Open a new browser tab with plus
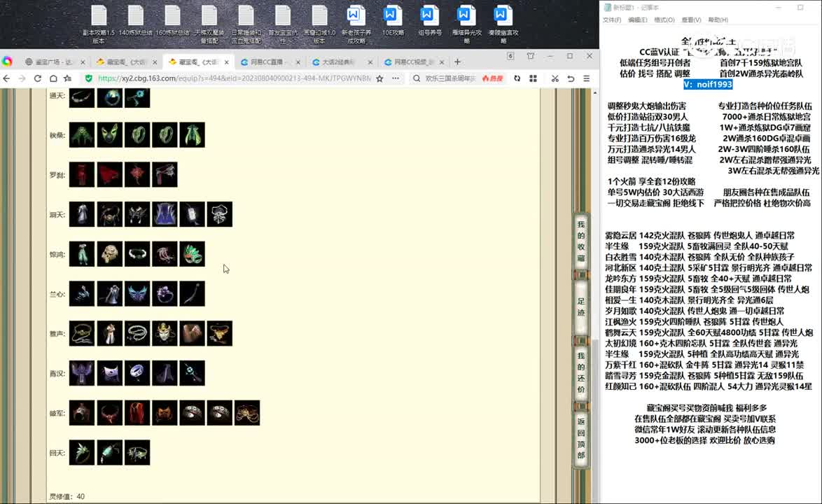The height and width of the screenshot is (504, 822). tap(457, 62)
